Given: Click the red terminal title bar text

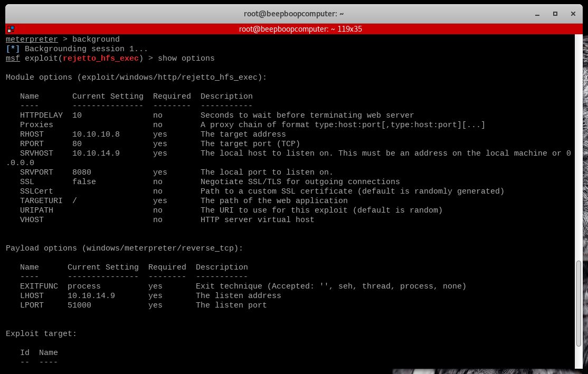Looking at the screenshot, I should click(x=300, y=29).
